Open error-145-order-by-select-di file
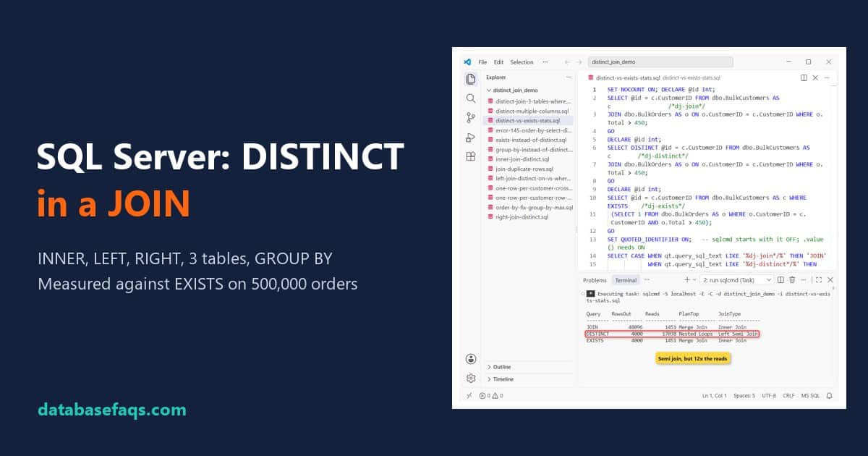 pyautogui.click(x=529, y=130)
